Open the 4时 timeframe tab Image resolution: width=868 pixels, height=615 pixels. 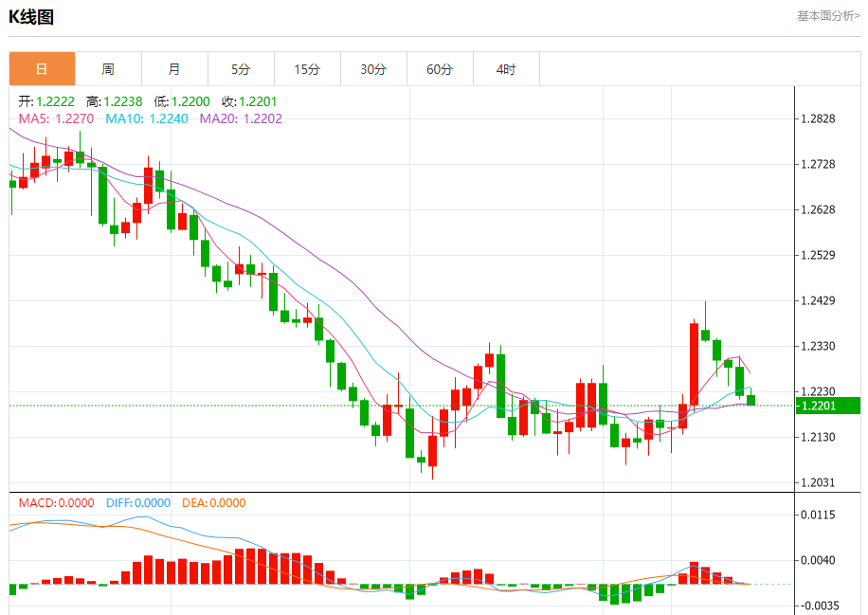coord(507,69)
